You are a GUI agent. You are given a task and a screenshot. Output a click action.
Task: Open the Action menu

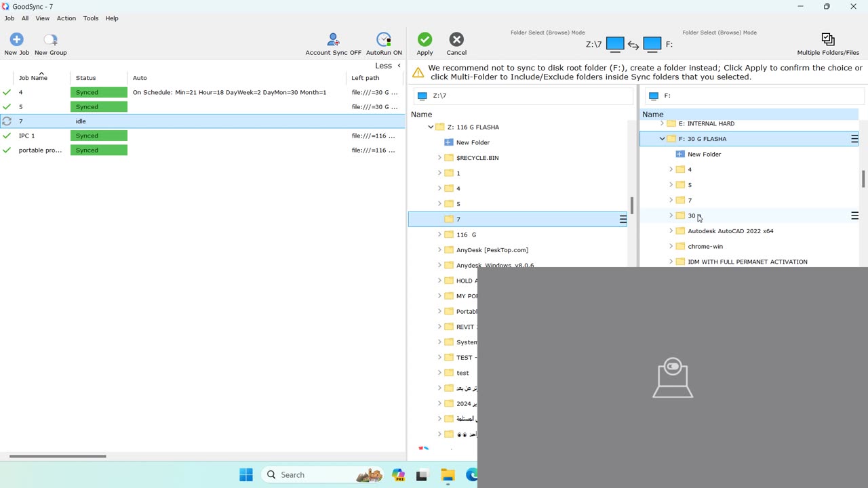click(66, 18)
